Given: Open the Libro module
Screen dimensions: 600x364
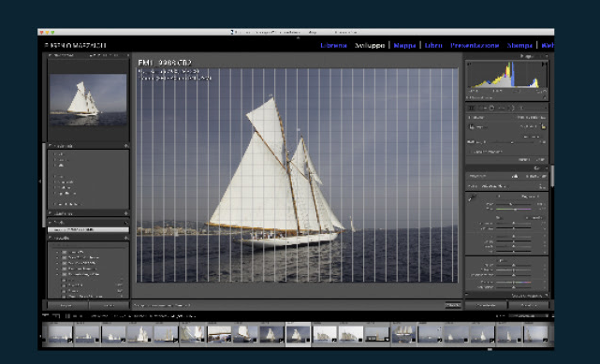Looking at the screenshot, I should [x=433, y=45].
